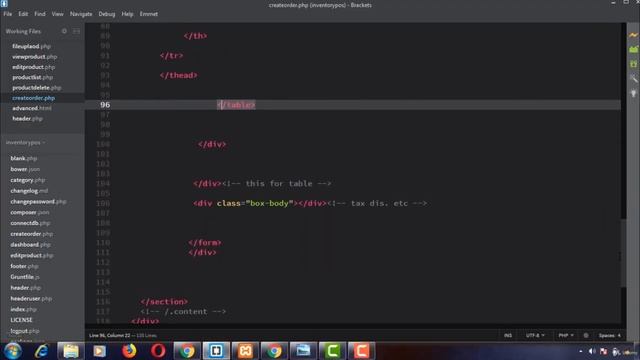This screenshot has height=360, width=640.
Task: Open the Find menu
Action: click(40, 14)
